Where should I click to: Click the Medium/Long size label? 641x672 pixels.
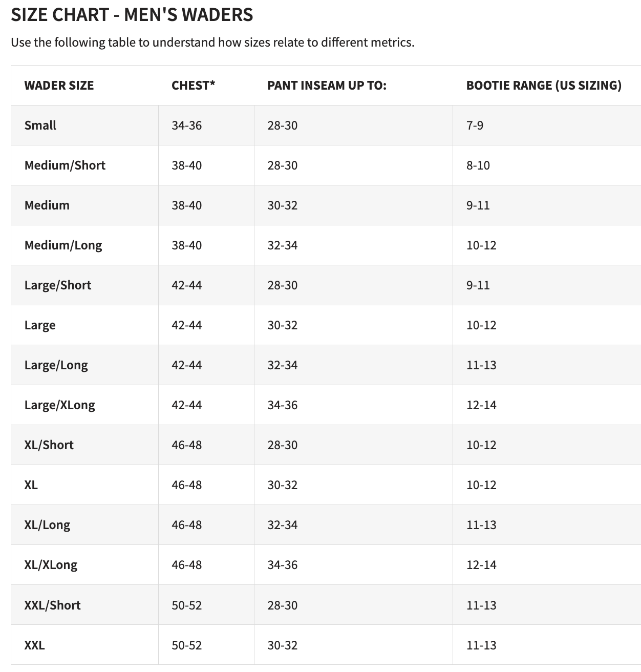click(63, 245)
